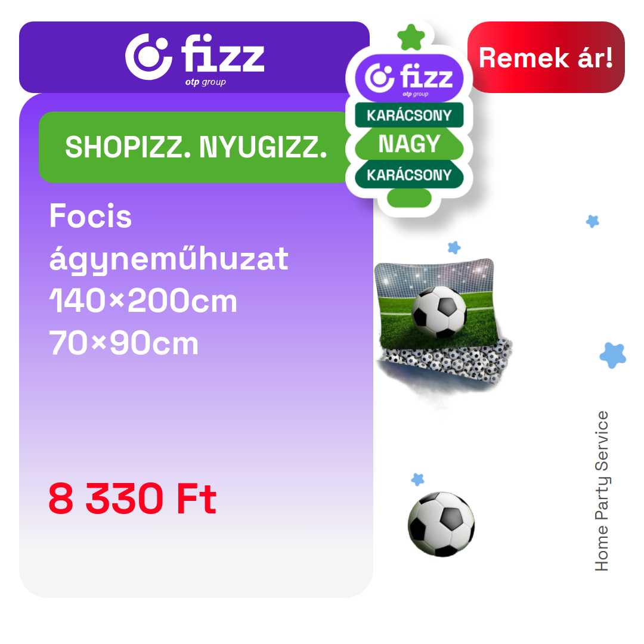Click the blue star above soccer ball
644x644 pixels.
(417, 479)
